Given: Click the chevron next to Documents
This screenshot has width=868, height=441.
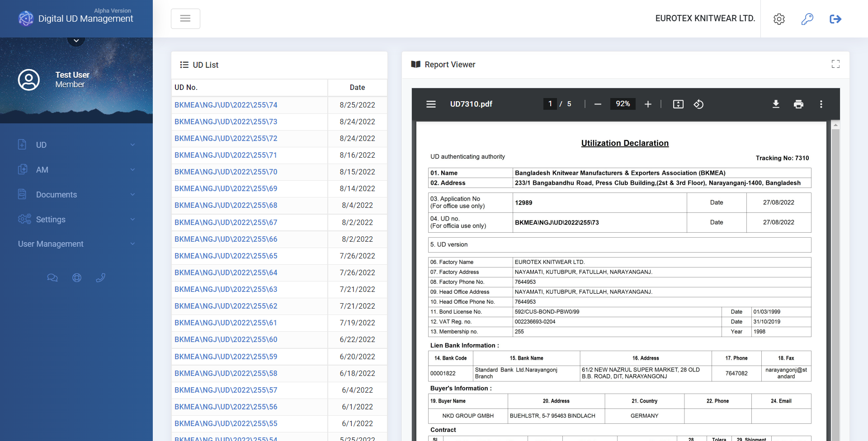Looking at the screenshot, I should point(132,195).
